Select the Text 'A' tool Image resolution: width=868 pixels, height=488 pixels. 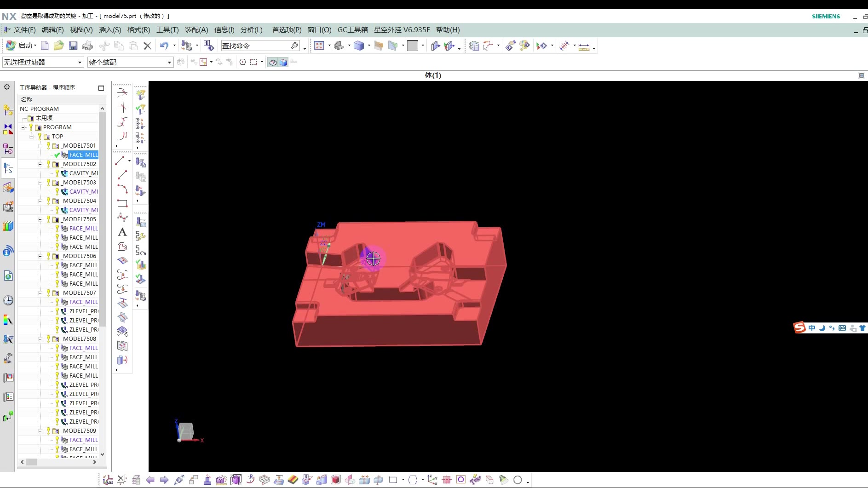tap(122, 232)
